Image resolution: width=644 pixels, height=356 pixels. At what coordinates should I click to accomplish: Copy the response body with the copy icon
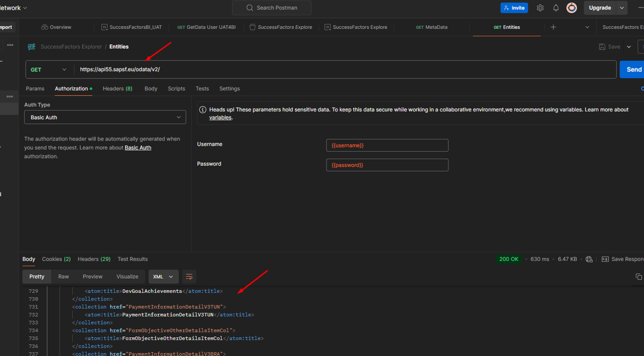click(638, 276)
